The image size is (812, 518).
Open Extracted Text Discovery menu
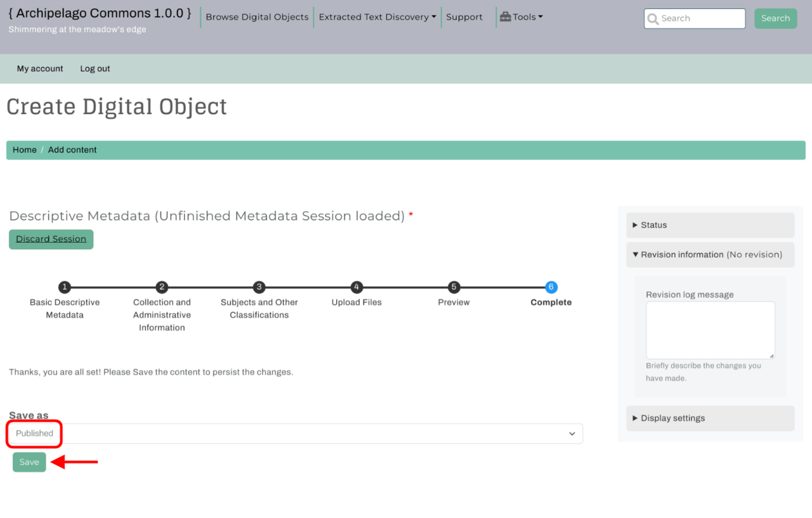tap(377, 17)
